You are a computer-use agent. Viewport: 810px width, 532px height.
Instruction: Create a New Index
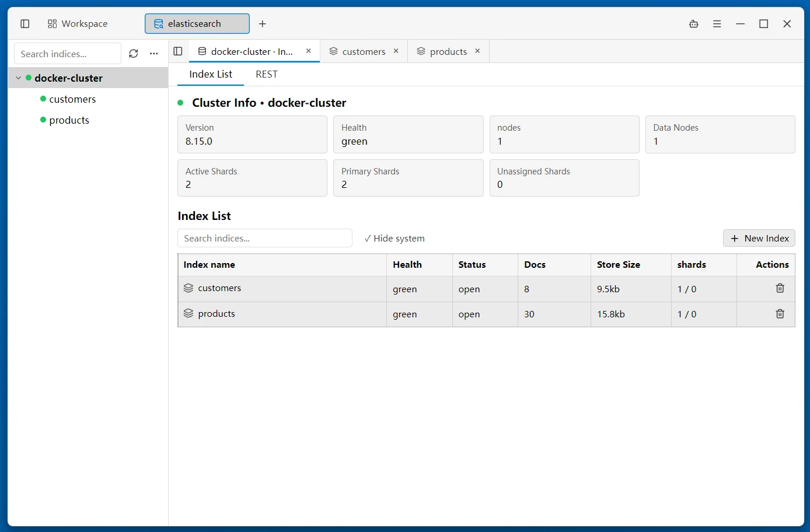[759, 238]
